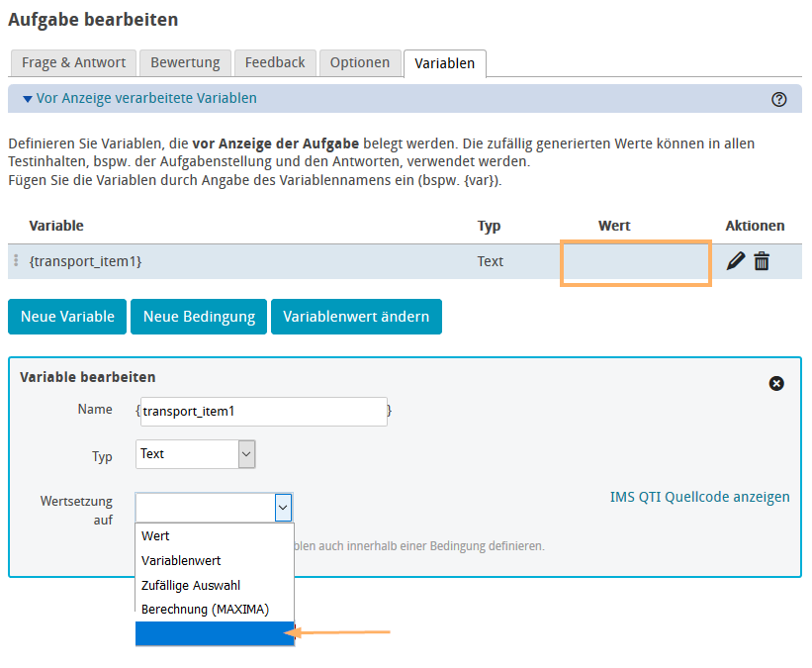Show source via 'IMS QTI Quellcode anzeigen'
Viewport: 812px width, 668px height.
coord(699,497)
